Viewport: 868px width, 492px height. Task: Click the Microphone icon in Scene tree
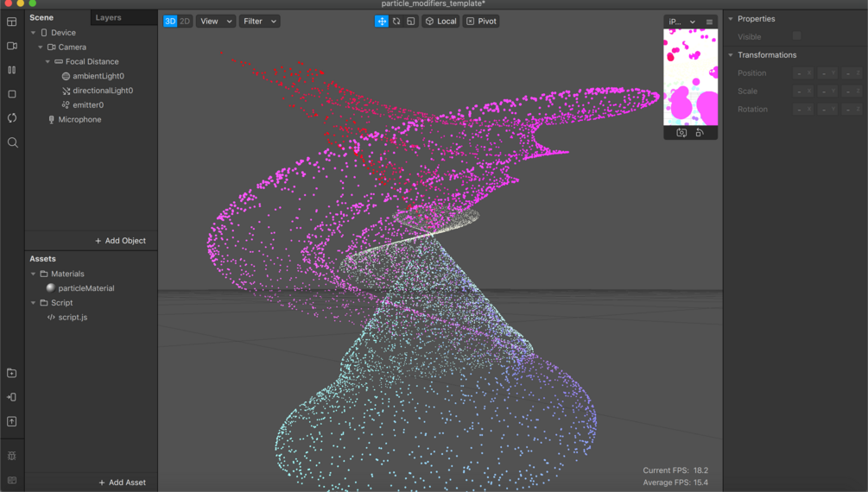tap(52, 119)
